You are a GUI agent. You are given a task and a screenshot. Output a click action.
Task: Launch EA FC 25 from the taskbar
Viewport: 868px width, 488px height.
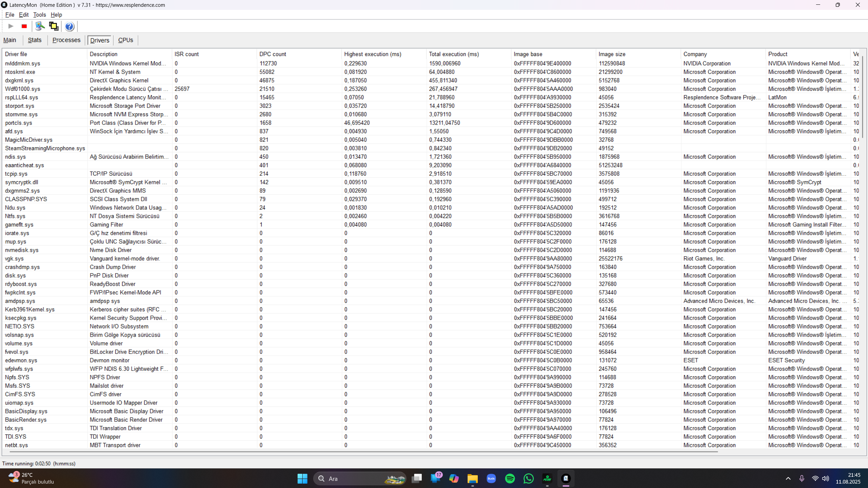(547, 478)
